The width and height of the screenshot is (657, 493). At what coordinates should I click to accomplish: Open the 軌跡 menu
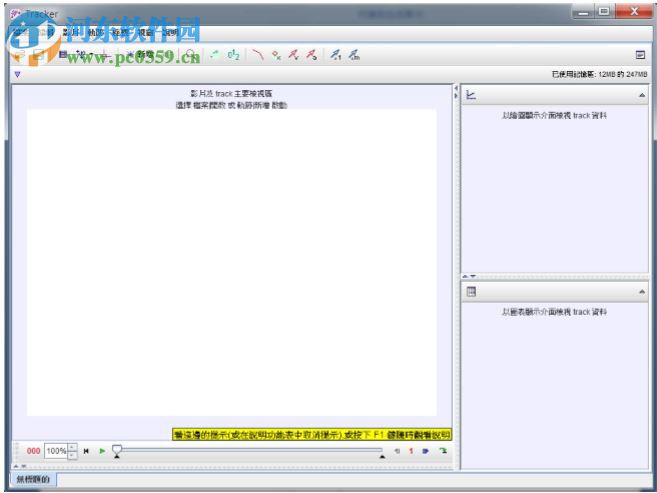coord(96,32)
